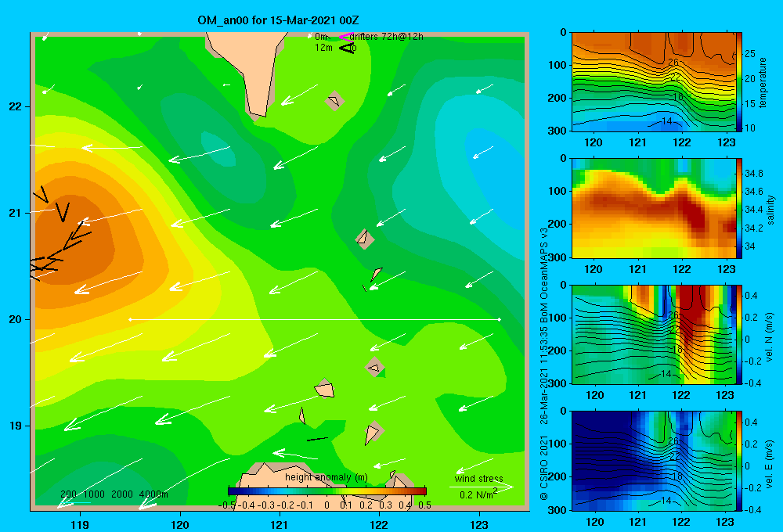Viewport: 783px width, 532px height.
Task: Click the 'salinity' color bar label
Action: 770,210
